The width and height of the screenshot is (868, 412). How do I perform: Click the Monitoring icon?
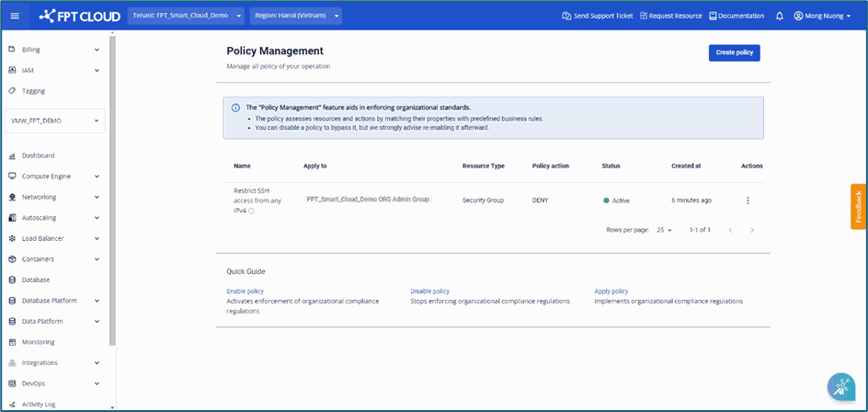click(12, 342)
